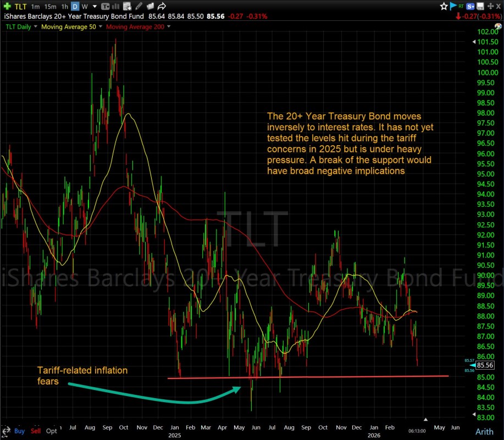This screenshot has height=440, width=504.
Task: Open the Moving Average 200 dropdown
Action: (168, 26)
